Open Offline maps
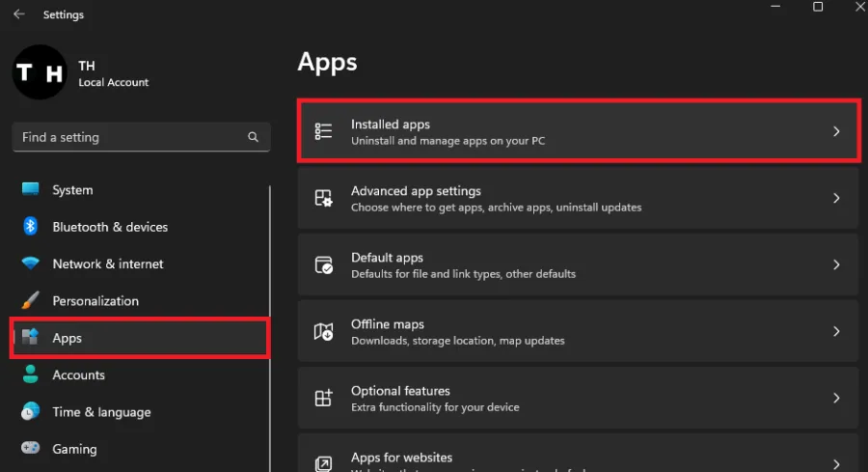Screen dimensions: 868x472 click(578, 331)
